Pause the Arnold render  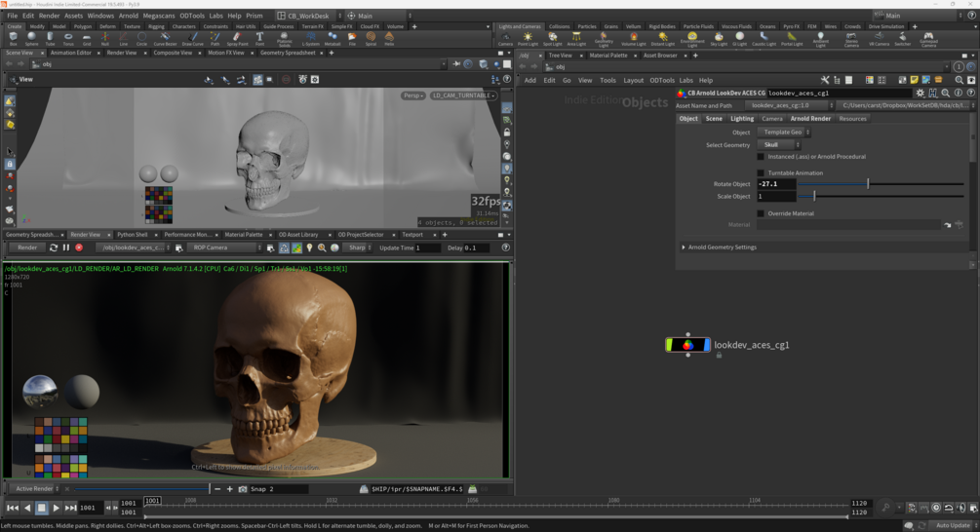pyautogui.click(x=66, y=247)
